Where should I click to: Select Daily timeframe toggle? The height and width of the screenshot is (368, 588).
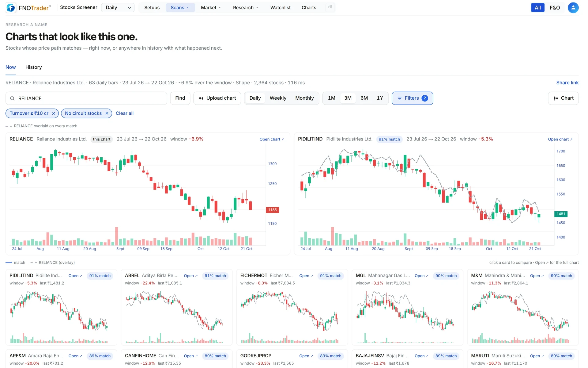click(x=255, y=98)
